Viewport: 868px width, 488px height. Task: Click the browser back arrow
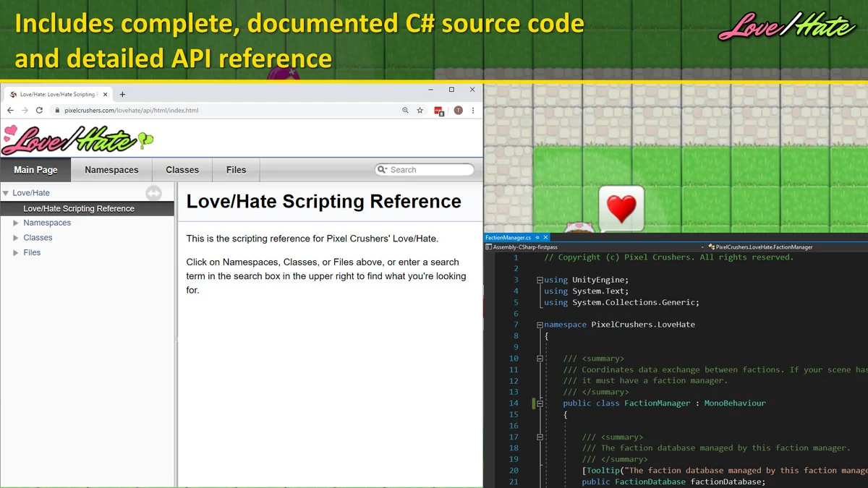10,111
